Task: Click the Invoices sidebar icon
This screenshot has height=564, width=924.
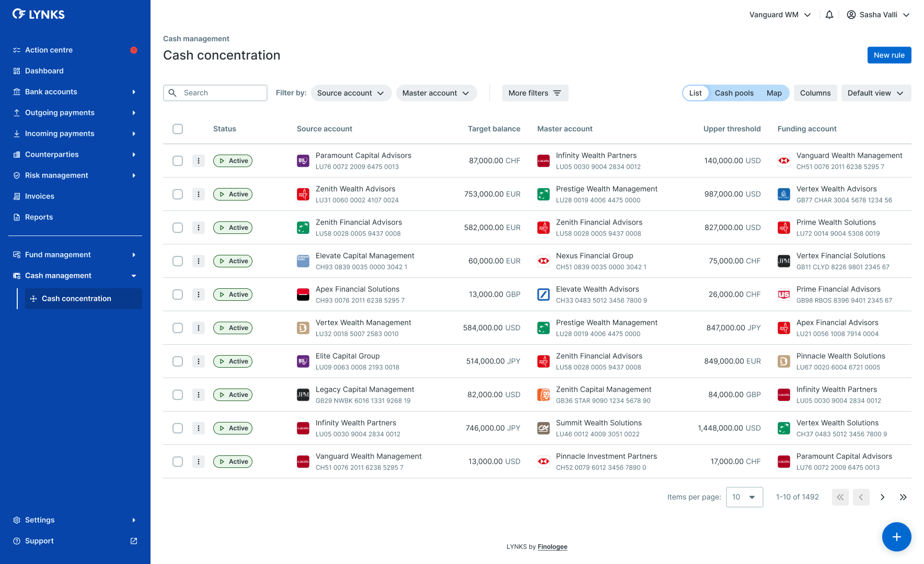Action: click(17, 196)
